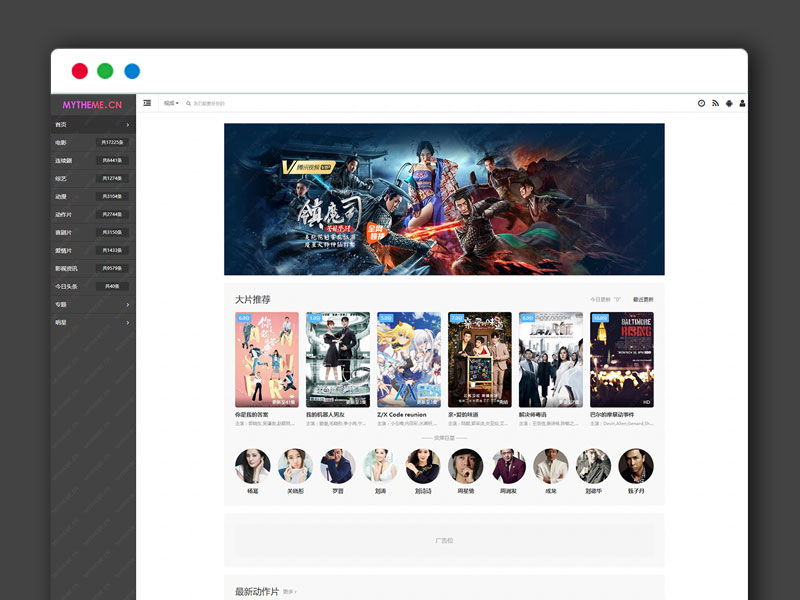Click the RSS feed icon
Image resolution: width=800 pixels, height=600 pixels.
(x=715, y=103)
